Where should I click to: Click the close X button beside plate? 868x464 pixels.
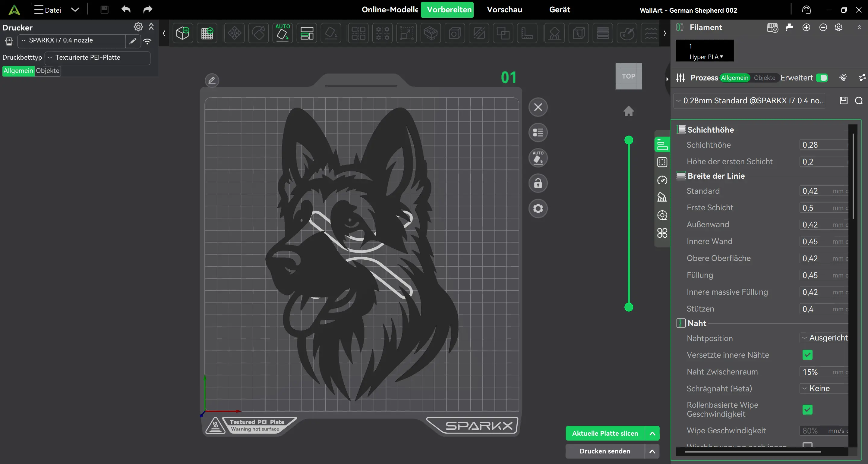tap(538, 108)
